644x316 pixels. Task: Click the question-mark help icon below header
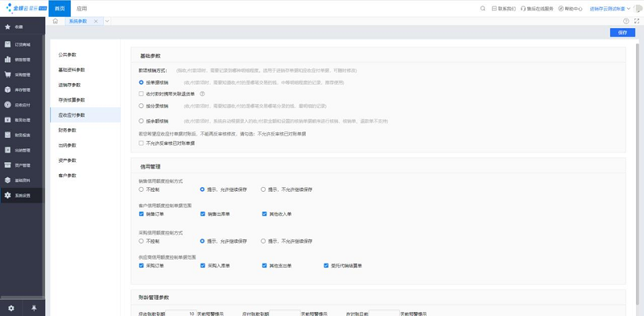click(626, 21)
